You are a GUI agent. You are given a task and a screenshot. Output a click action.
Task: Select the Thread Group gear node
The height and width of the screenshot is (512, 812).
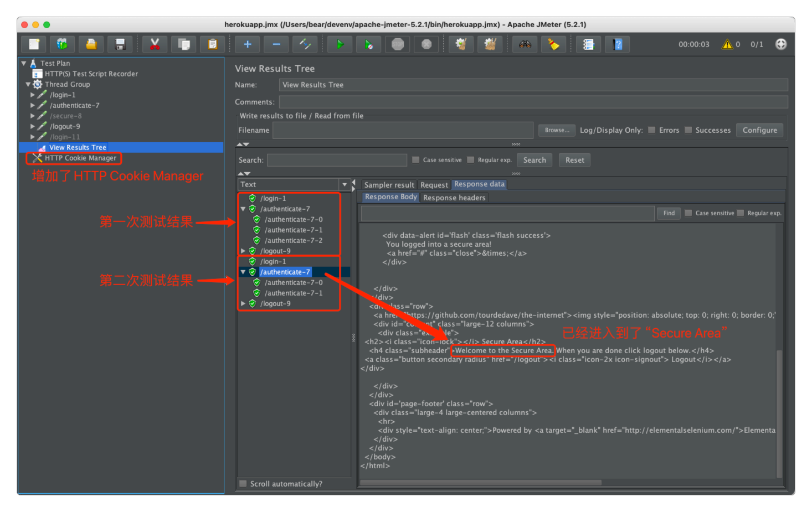point(67,84)
